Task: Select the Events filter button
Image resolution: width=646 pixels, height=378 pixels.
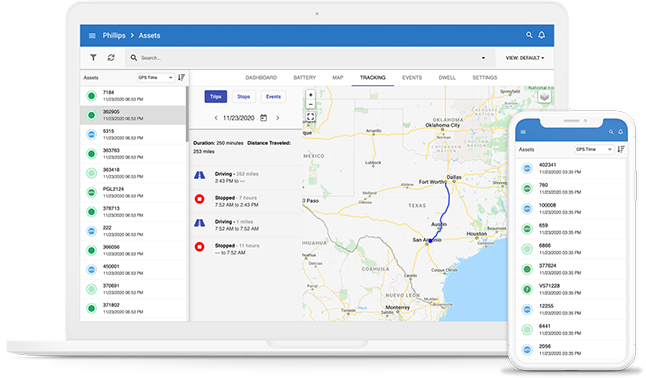Action: click(273, 96)
